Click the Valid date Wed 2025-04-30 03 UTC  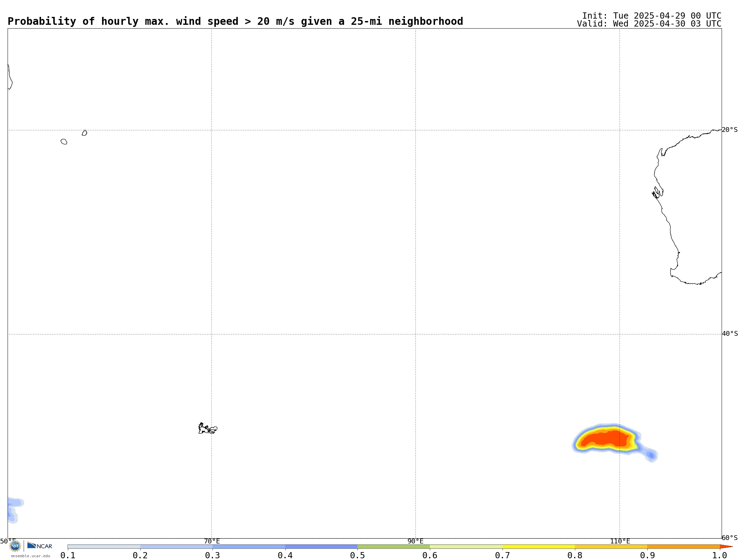click(649, 24)
